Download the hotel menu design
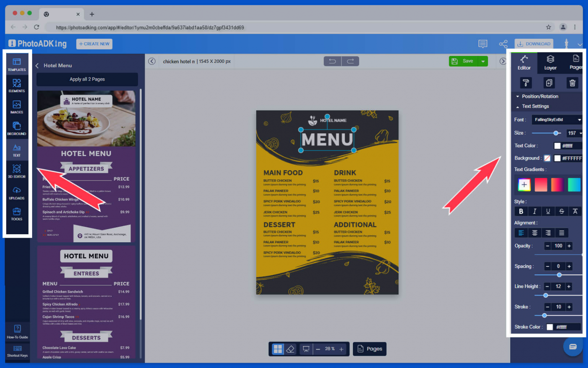588x368 pixels. click(534, 44)
